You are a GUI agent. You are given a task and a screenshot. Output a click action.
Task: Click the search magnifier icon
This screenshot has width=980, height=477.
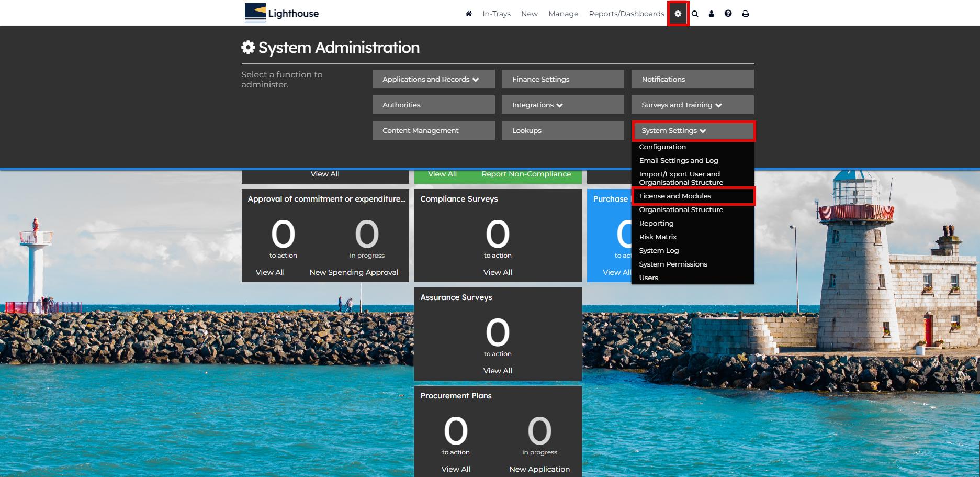[x=695, y=14]
